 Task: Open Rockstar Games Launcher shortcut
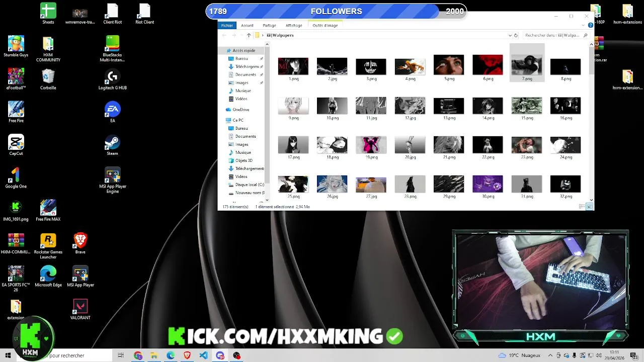point(48,246)
